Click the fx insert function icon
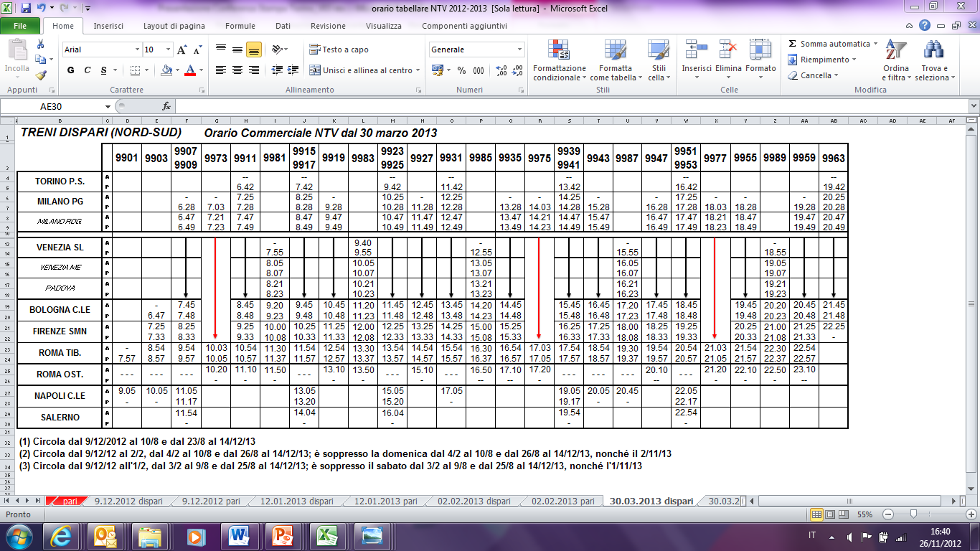 (166, 106)
